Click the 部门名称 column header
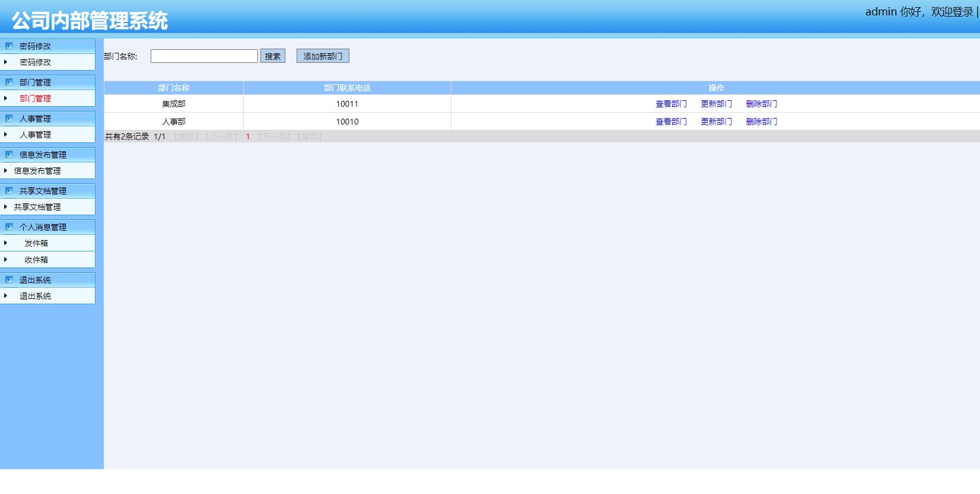 [x=174, y=88]
